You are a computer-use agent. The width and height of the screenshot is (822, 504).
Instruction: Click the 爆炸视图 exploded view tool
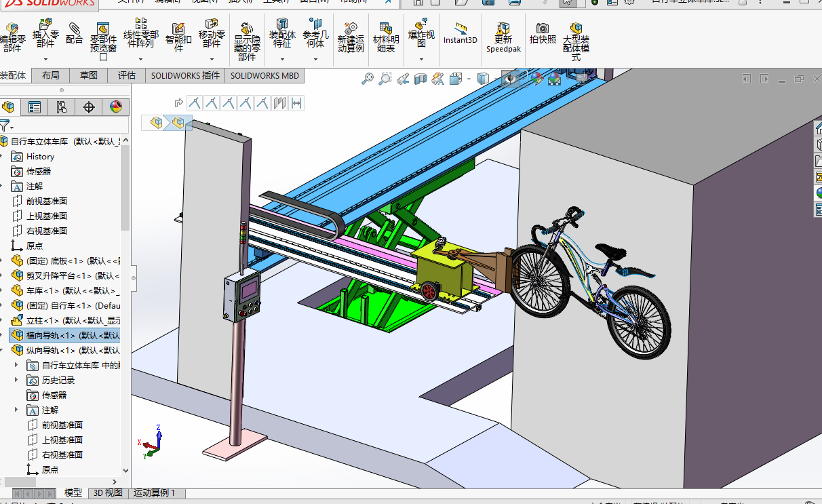click(x=421, y=34)
